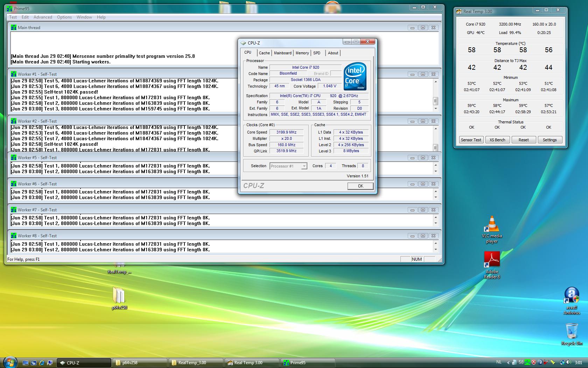The image size is (588, 368).
Task: Open the Help menu in Prime95
Action: point(101,17)
